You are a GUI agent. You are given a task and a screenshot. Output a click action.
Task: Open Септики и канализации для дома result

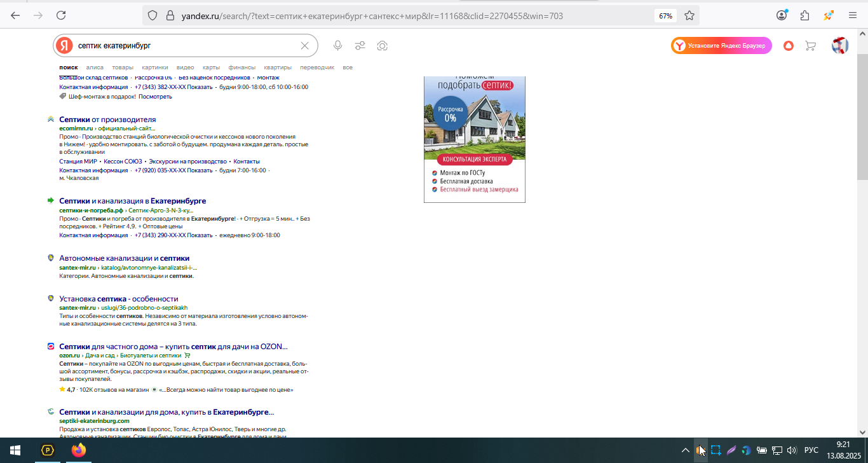166,412
